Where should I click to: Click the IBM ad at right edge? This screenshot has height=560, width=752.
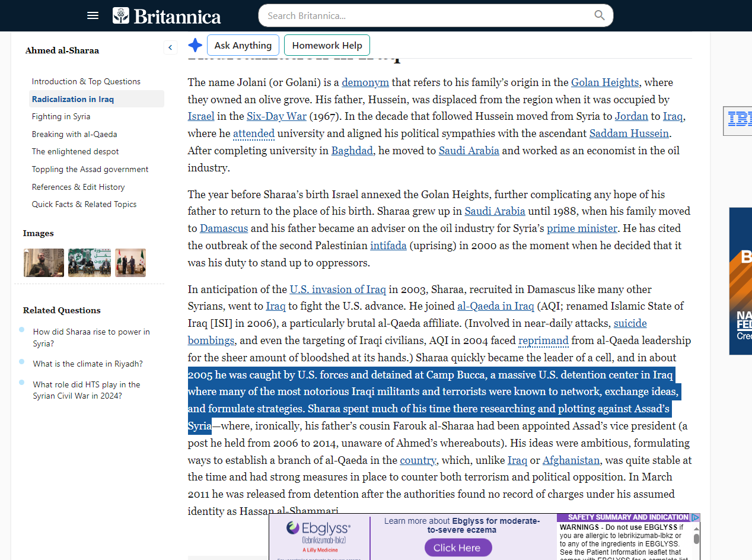(739, 120)
